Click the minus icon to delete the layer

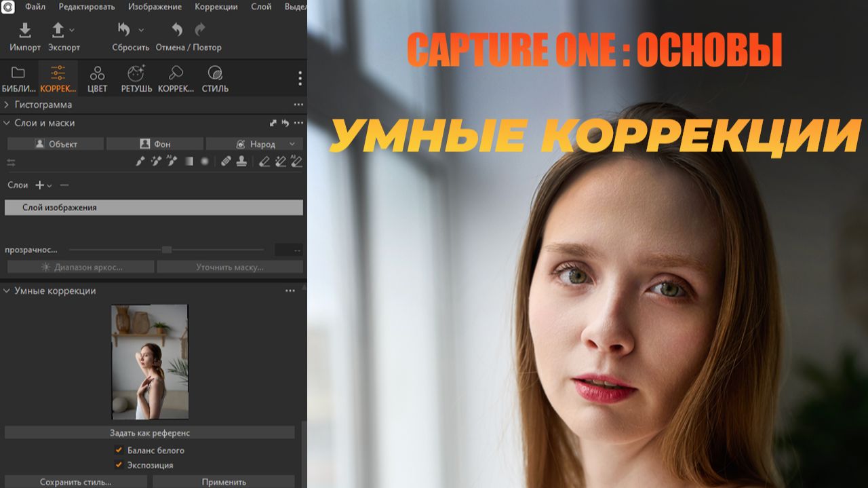(x=64, y=185)
